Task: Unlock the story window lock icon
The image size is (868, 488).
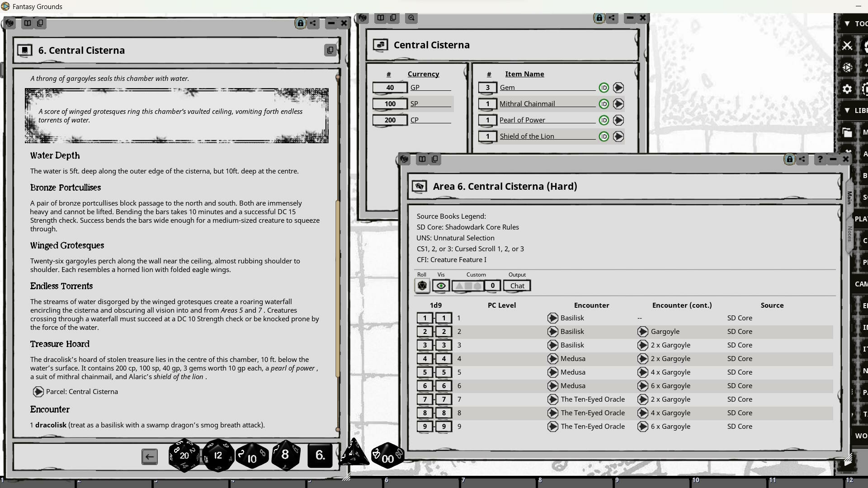Action: [300, 23]
